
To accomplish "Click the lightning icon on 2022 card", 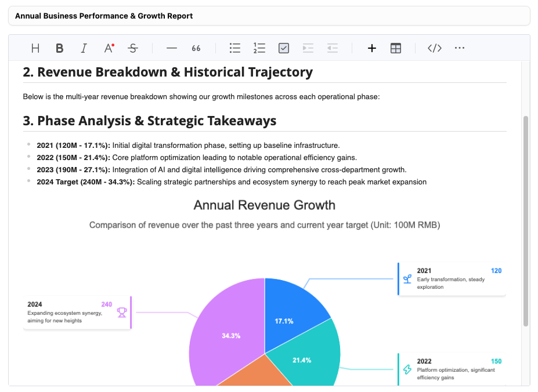I will (407, 369).
